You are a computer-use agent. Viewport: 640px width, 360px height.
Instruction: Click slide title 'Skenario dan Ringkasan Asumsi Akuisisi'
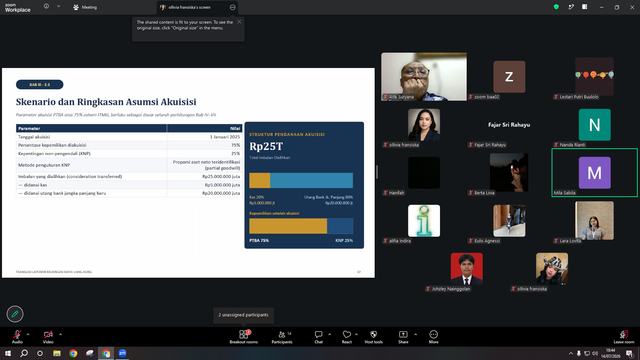click(106, 102)
